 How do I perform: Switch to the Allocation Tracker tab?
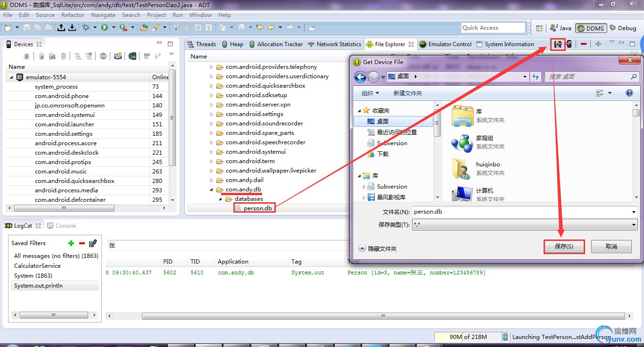pyautogui.click(x=276, y=44)
